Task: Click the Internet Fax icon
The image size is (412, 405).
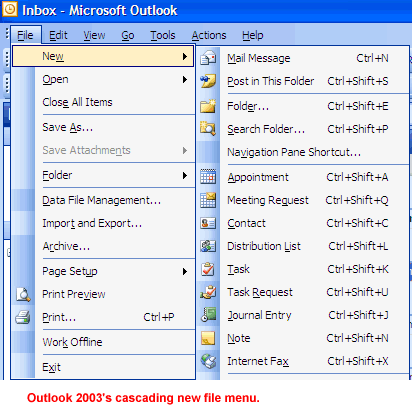Action: [x=208, y=361]
